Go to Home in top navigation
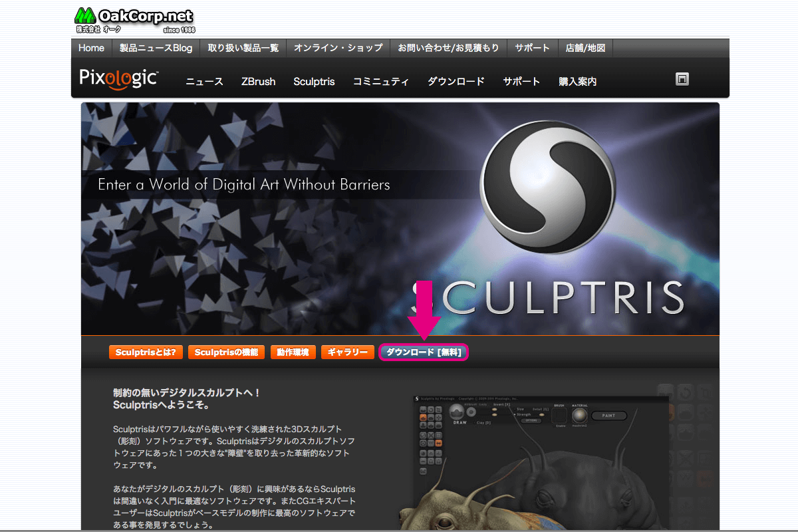Image resolution: width=798 pixels, height=532 pixels. click(91, 48)
